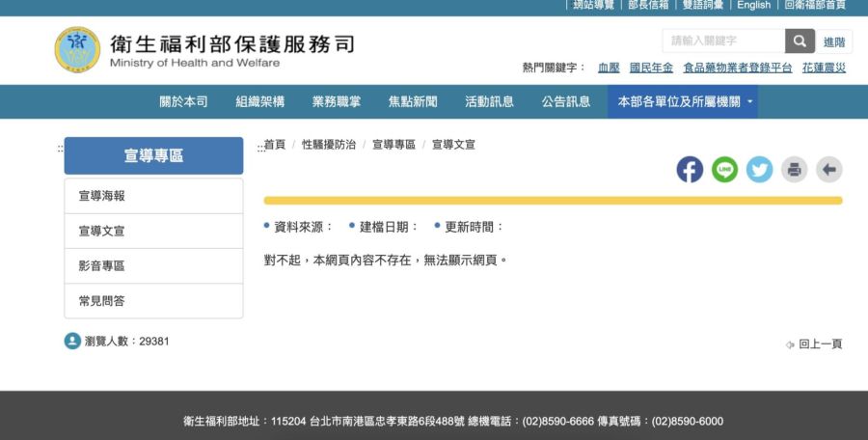Share the page on Facebook
Viewport: 868px width, 440px height.
click(690, 170)
